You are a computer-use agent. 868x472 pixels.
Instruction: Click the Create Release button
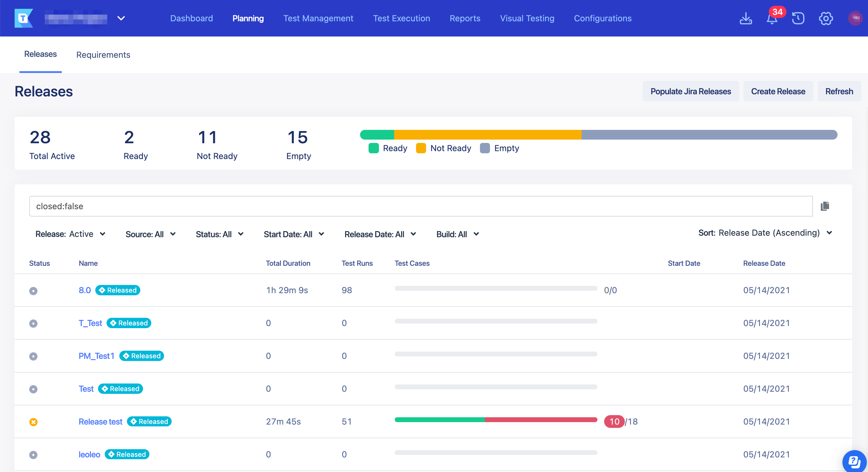click(x=778, y=91)
